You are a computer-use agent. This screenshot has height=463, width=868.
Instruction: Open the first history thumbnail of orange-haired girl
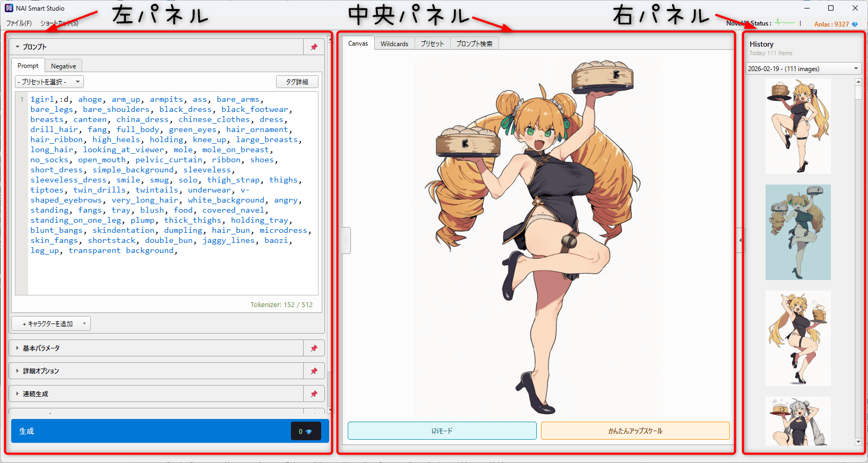798,126
